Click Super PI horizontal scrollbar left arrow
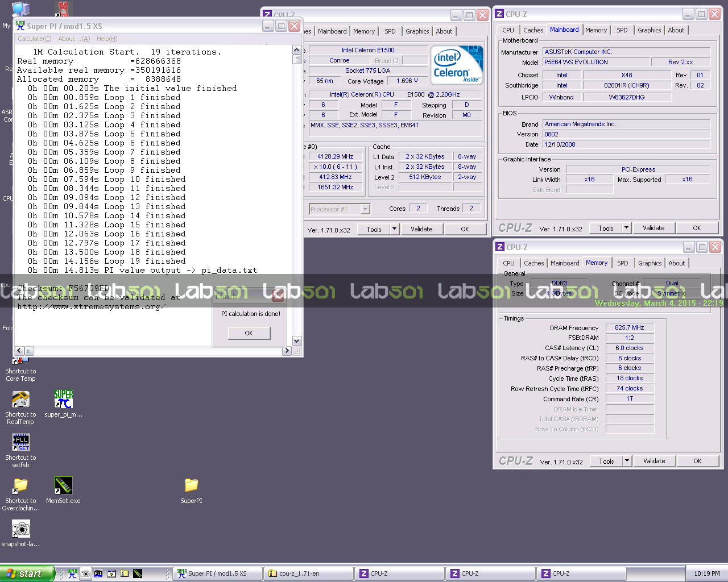 click(x=19, y=351)
